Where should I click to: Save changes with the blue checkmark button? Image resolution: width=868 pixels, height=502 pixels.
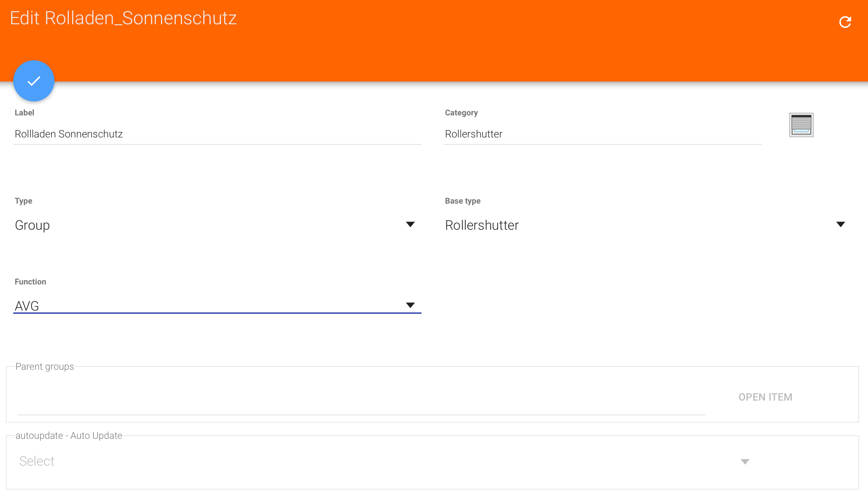(34, 81)
